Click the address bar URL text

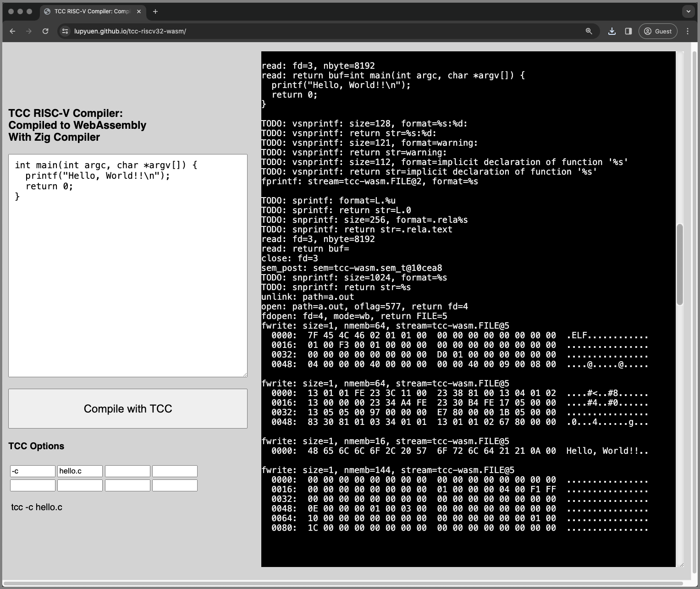coord(130,31)
